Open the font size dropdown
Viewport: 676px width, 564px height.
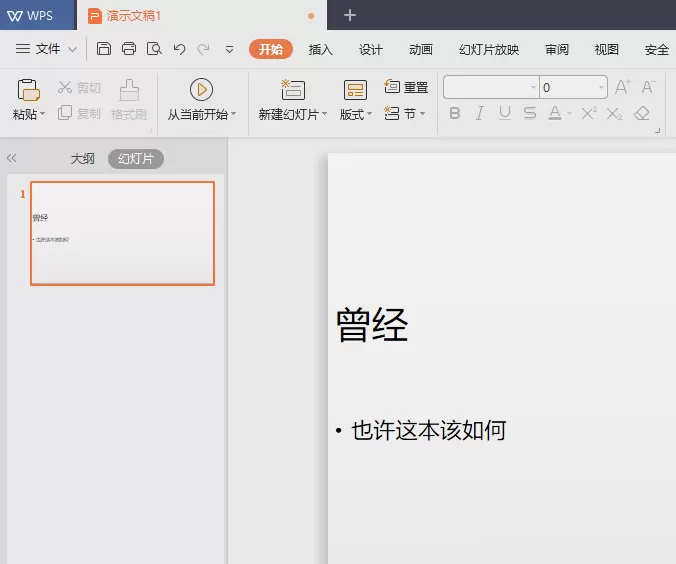[x=601, y=88]
